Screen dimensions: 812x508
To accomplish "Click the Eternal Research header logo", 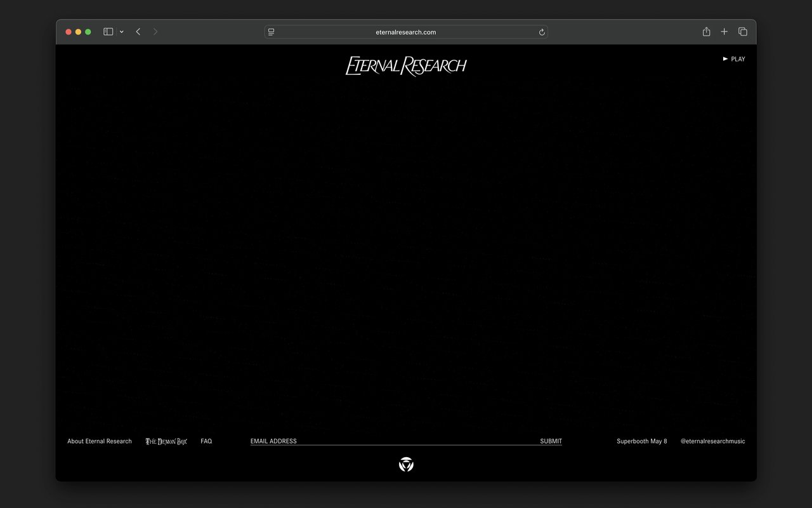I will pos(406,65).
